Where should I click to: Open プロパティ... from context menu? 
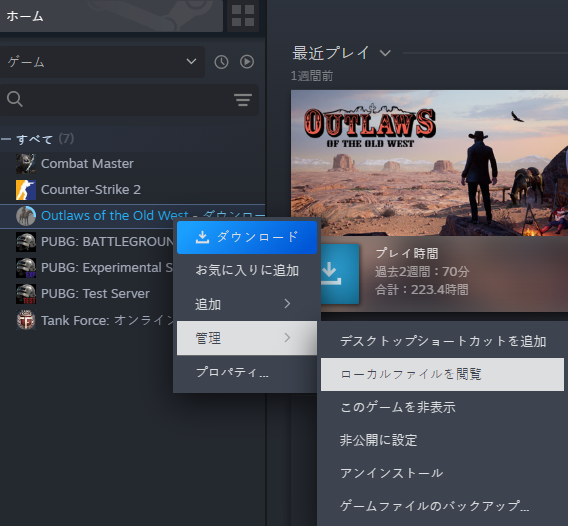coord(247,372)
